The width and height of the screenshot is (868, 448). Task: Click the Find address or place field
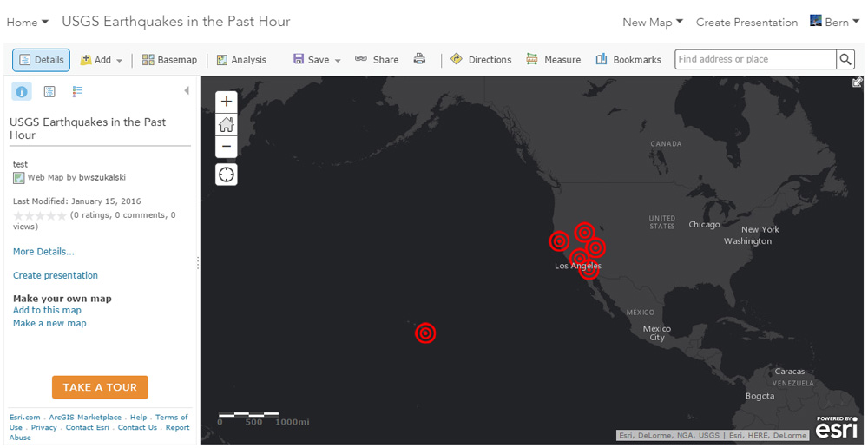[x=755, y=59]
